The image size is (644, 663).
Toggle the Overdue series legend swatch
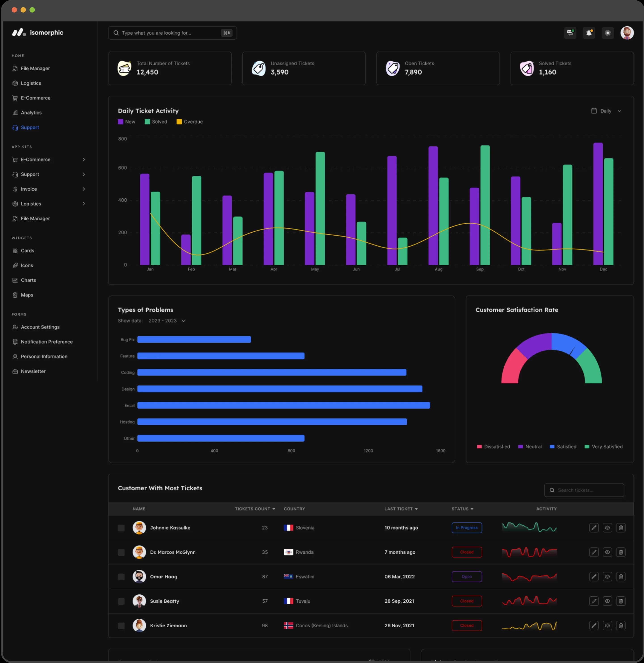tap(179, 122)
